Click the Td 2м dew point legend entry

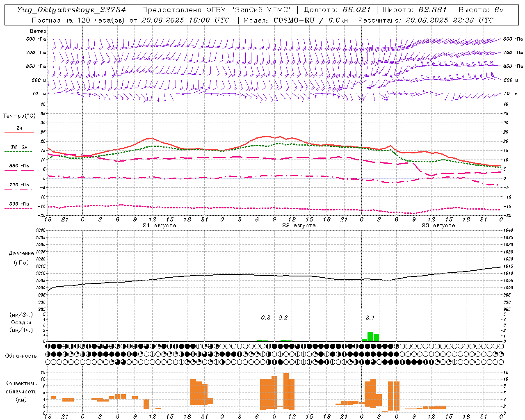coord(19,147)
